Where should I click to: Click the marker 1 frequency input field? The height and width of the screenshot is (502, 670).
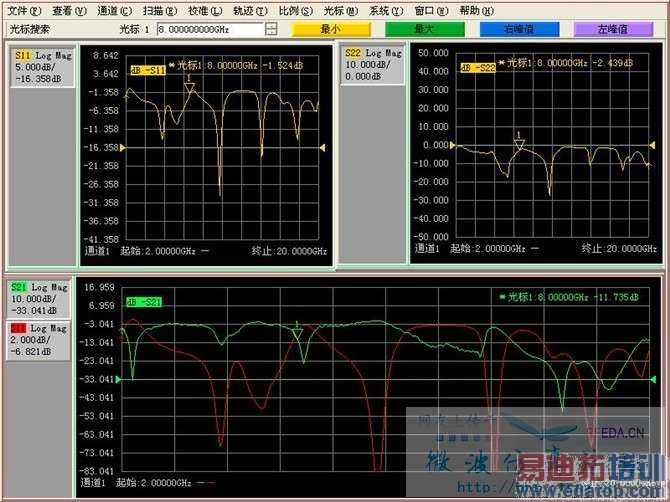(210, 29)
